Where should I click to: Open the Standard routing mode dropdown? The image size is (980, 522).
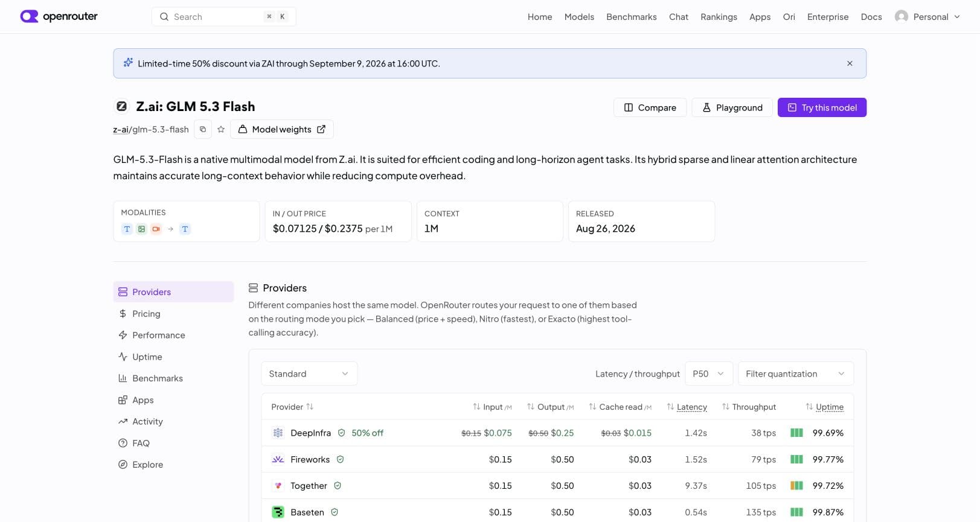pyautogui.click(x=309, y=374)
